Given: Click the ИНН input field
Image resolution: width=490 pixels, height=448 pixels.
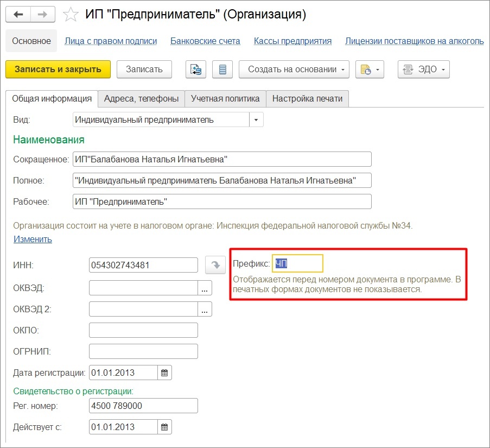Looking at the screenshot, I should tap(143, 265).
